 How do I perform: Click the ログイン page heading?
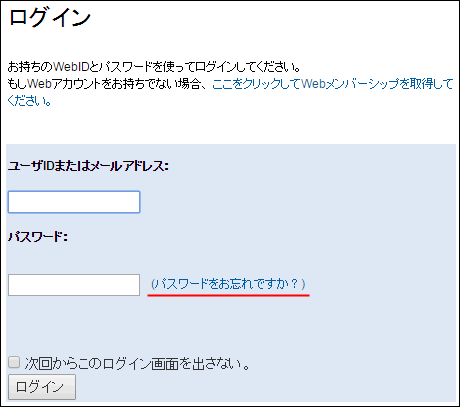[49, 17]
